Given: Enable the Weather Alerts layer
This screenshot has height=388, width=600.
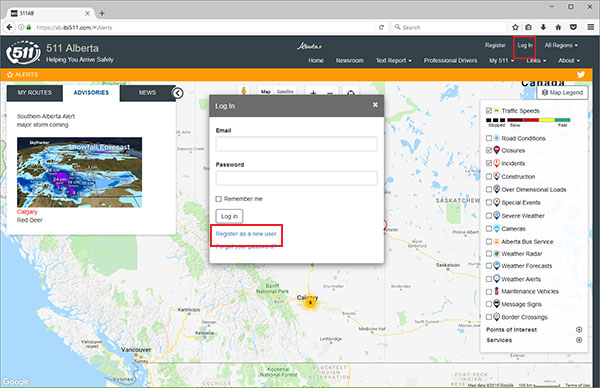Looking at the screenshot, I should (x=489, y=279).
